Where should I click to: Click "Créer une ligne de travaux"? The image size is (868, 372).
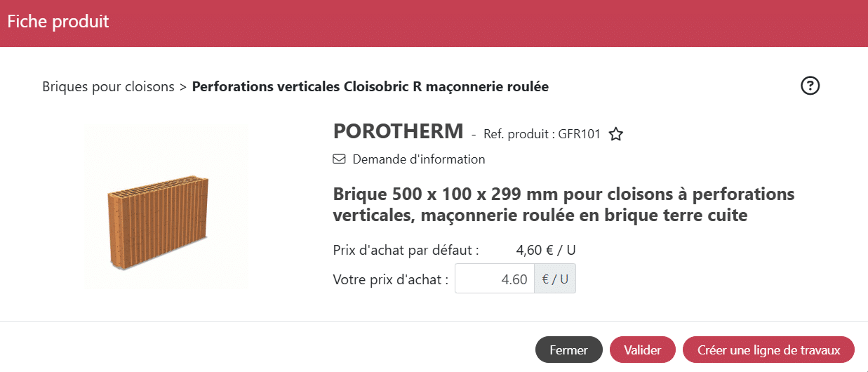click(x=768, y=350)
